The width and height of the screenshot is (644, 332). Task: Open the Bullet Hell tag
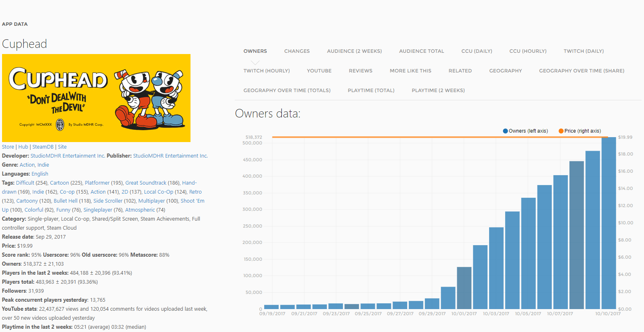[66, 201]
